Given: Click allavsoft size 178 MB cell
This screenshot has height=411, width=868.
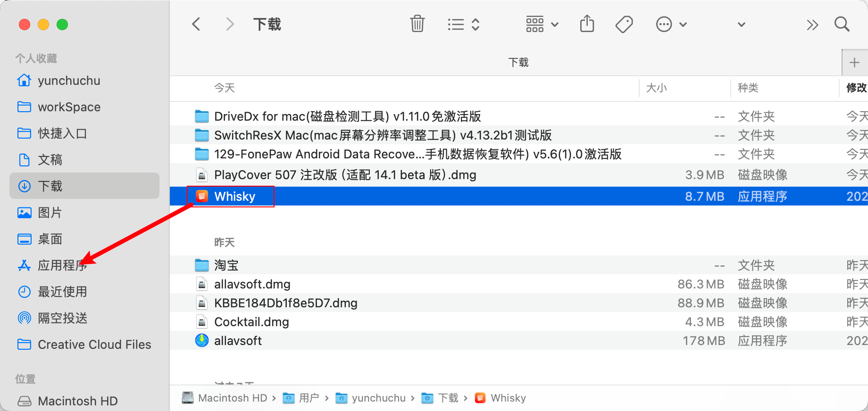Looking at the screenshot, I should pos(704,341).
